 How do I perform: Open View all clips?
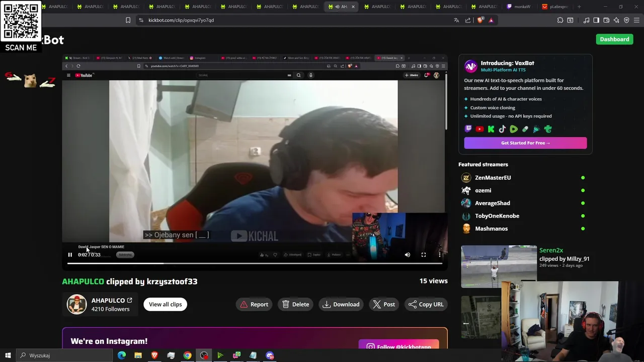pyautogui.click(x=165, y=304)
